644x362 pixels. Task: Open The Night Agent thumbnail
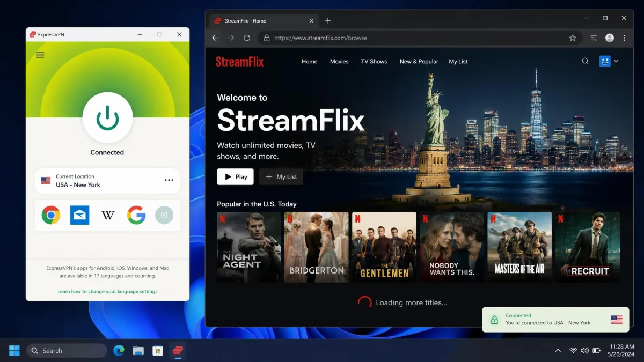coord(249,247)
